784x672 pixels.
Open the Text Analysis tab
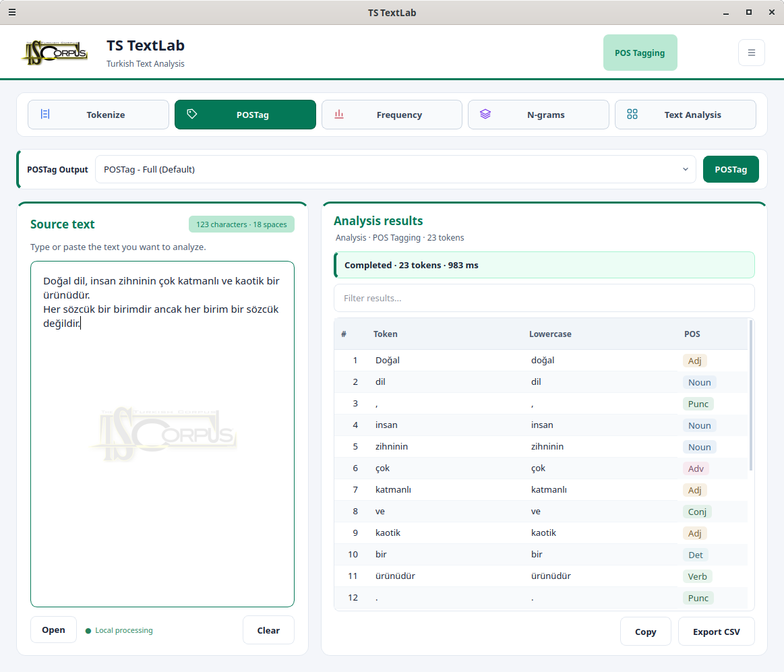(685, 115)
